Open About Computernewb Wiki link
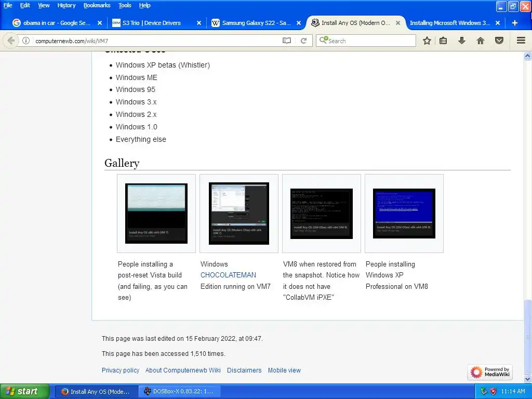The image size is (532, 399). click(x=183, y=370)
